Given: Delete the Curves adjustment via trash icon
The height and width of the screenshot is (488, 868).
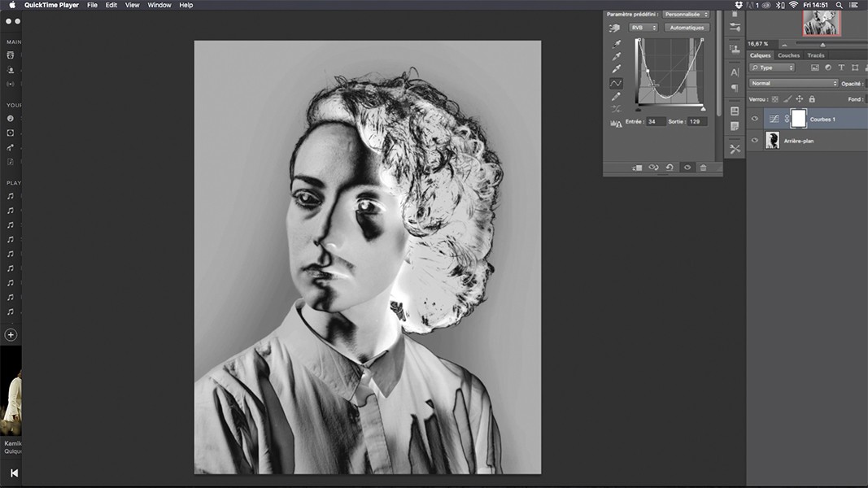Looking at the screenshot, I should [703, 167].
